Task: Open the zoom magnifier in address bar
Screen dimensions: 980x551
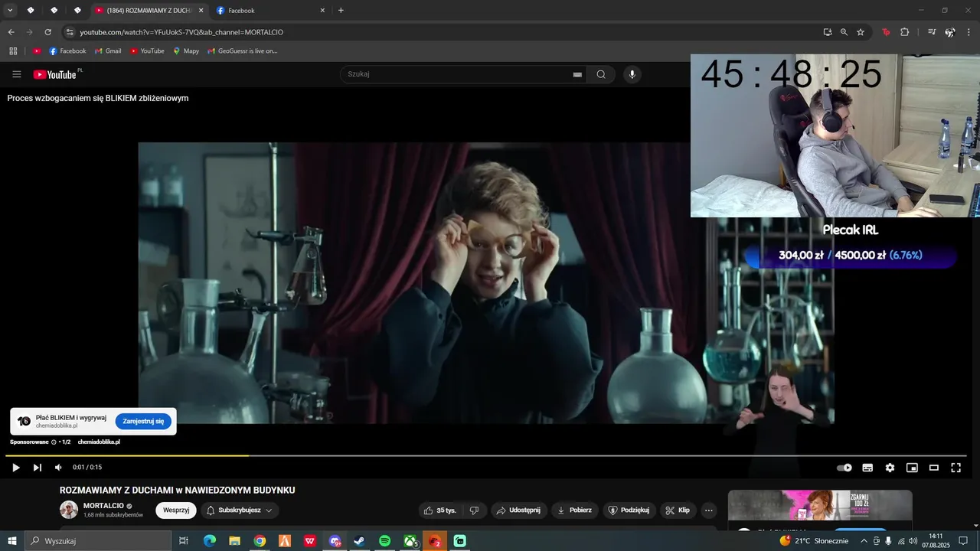Action: click(x=844, y=32)
